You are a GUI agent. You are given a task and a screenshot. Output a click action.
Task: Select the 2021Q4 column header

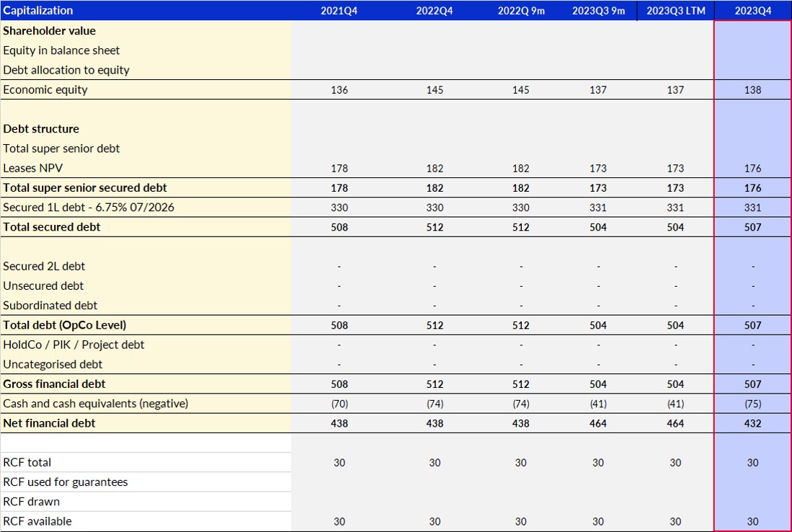click(x=339, y=10)
